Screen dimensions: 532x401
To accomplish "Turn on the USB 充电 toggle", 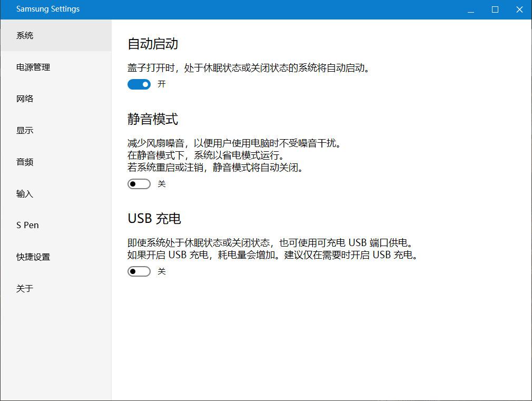I will [139, 271].
